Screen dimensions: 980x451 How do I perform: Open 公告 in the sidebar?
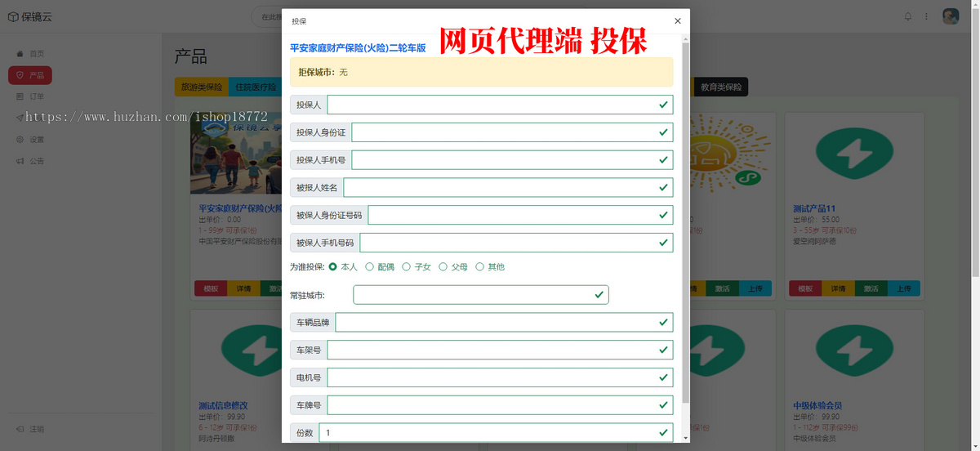pyautogui.click(x=30, y=161)
